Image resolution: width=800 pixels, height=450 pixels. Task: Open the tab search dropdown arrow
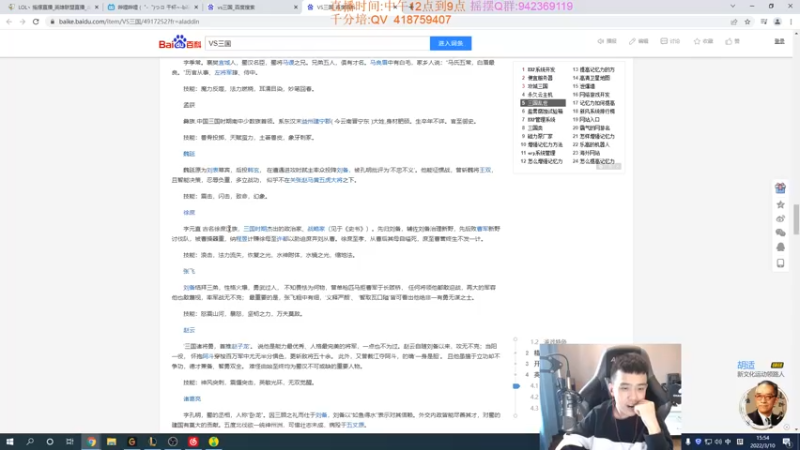coord(733,6)
